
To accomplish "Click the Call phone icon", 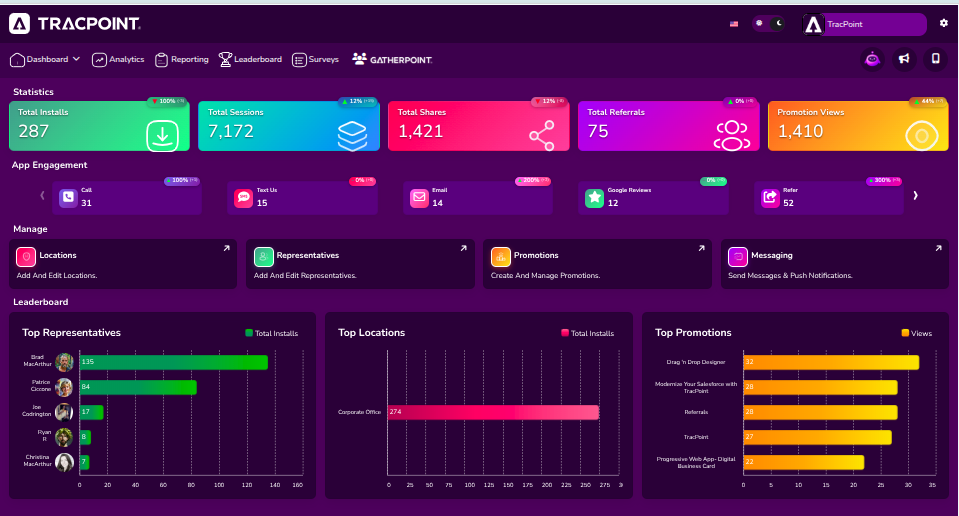I will pos(68,197).
